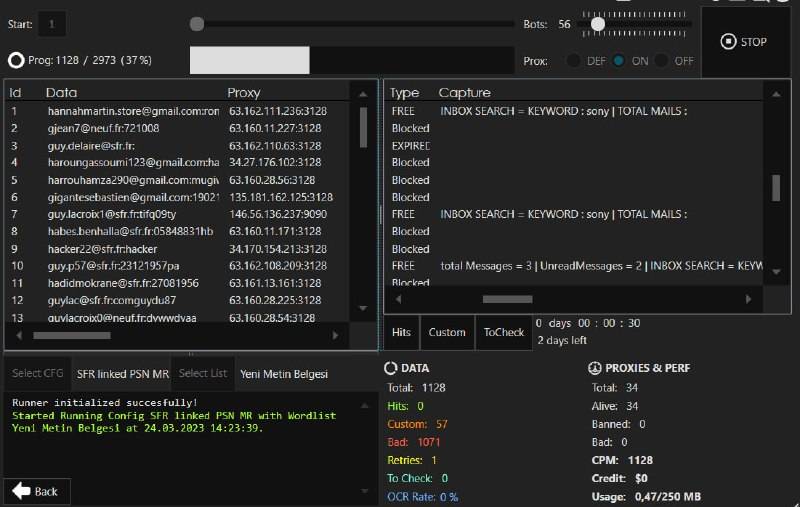Select proxy cell 34.170.154.213:3128

[278, 249]
